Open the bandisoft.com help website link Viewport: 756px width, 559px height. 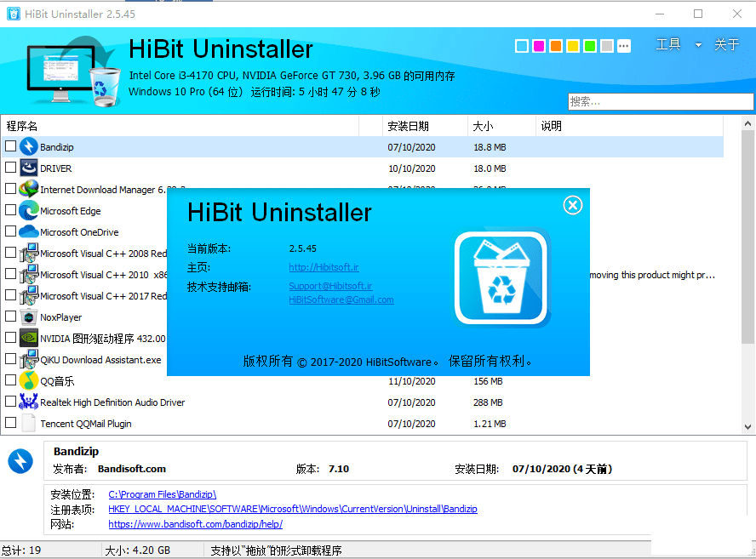coord(195,524)
